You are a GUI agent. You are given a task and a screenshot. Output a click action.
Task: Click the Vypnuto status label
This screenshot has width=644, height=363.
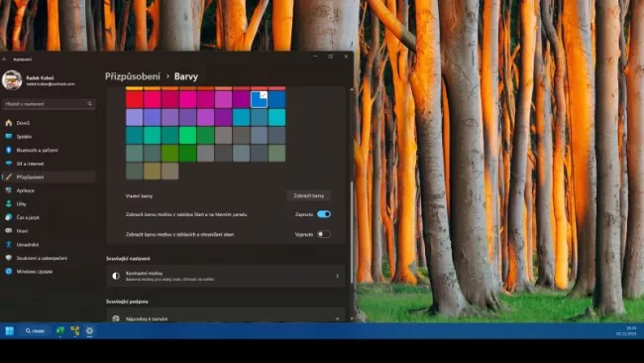pos(304,235)
